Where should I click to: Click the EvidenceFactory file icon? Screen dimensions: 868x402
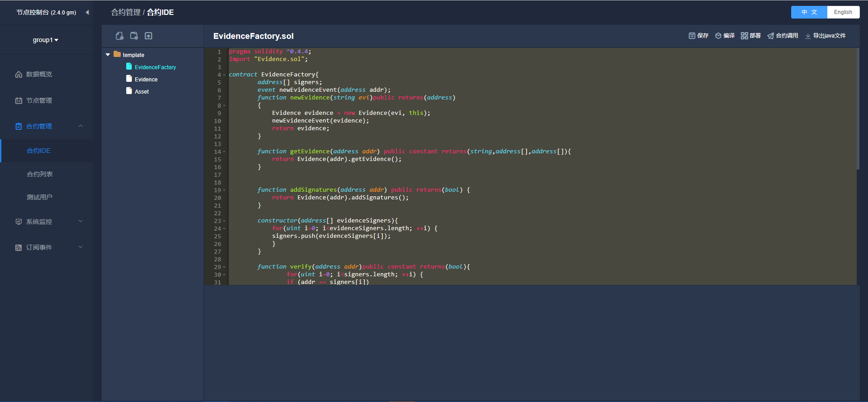coord(129,66)
